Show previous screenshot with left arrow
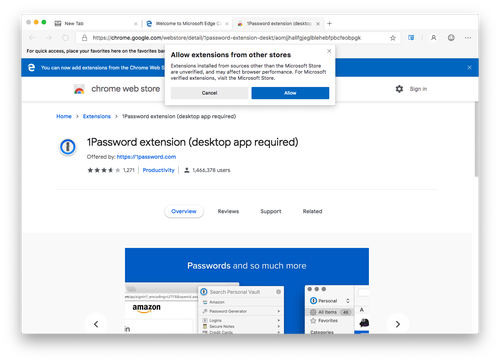Image resolution: width=500 pixels, height=362 pixels. (x=96, y=324)
